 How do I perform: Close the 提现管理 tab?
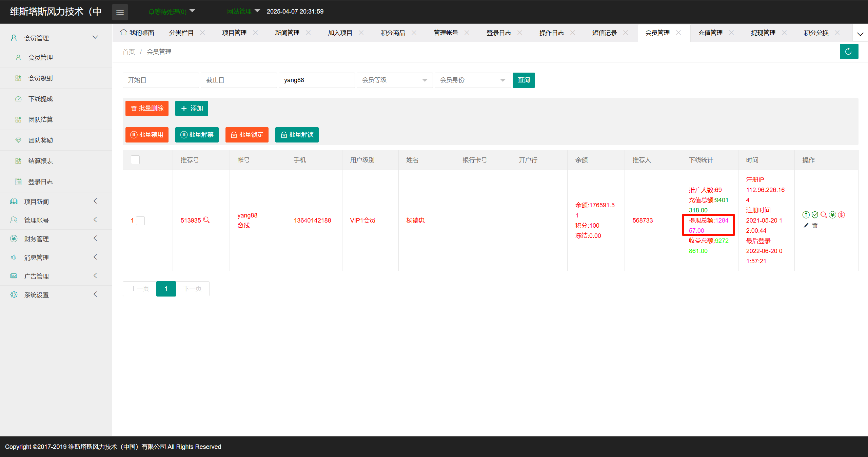(784, 33)
